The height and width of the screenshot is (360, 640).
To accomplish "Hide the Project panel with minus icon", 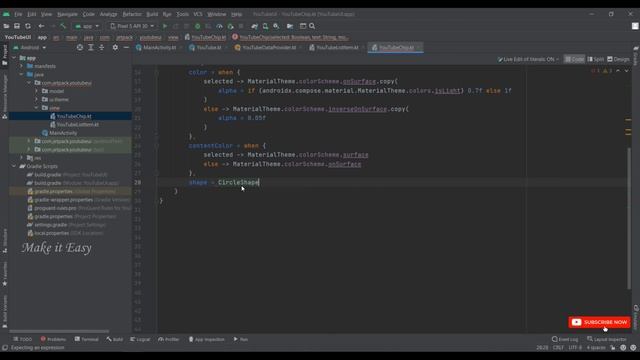I will coord(126,47).
